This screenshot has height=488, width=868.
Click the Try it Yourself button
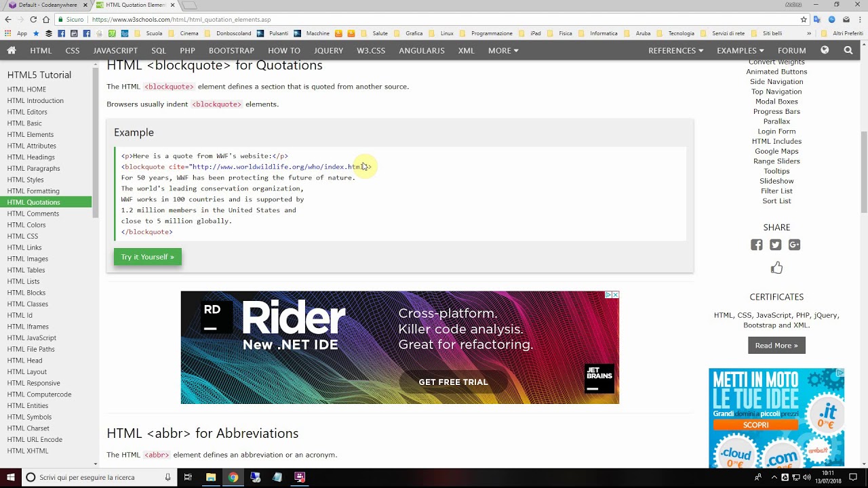(148, 257)
